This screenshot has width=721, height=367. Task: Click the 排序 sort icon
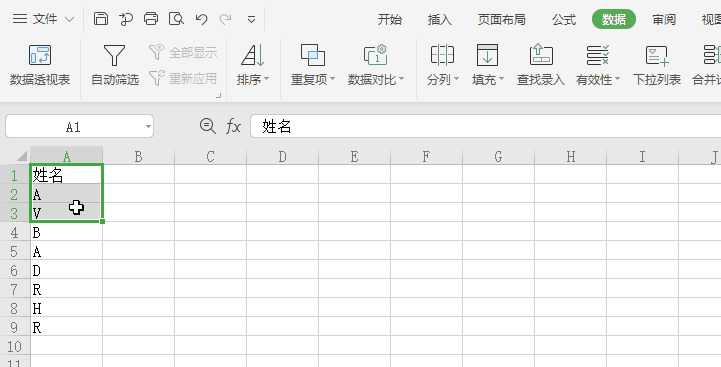tap(252, 55)
